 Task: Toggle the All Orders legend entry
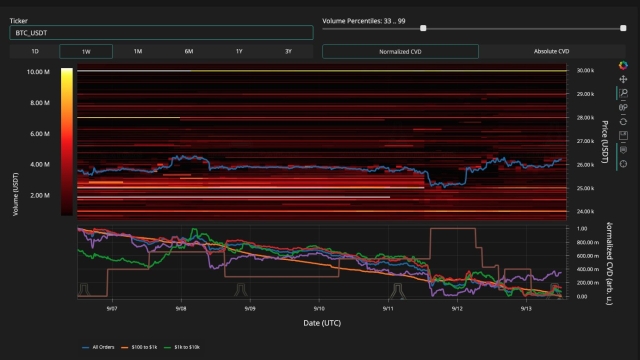click(x=98, y=347)
